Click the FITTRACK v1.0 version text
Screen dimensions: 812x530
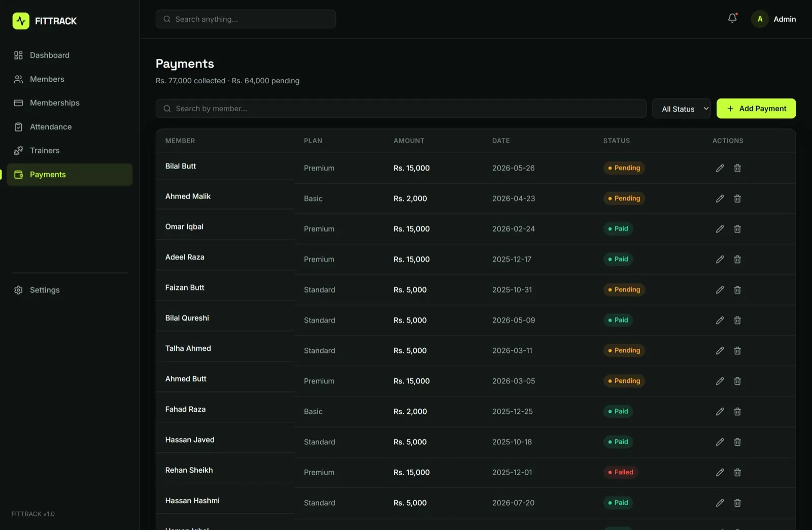tap(33, 514)
